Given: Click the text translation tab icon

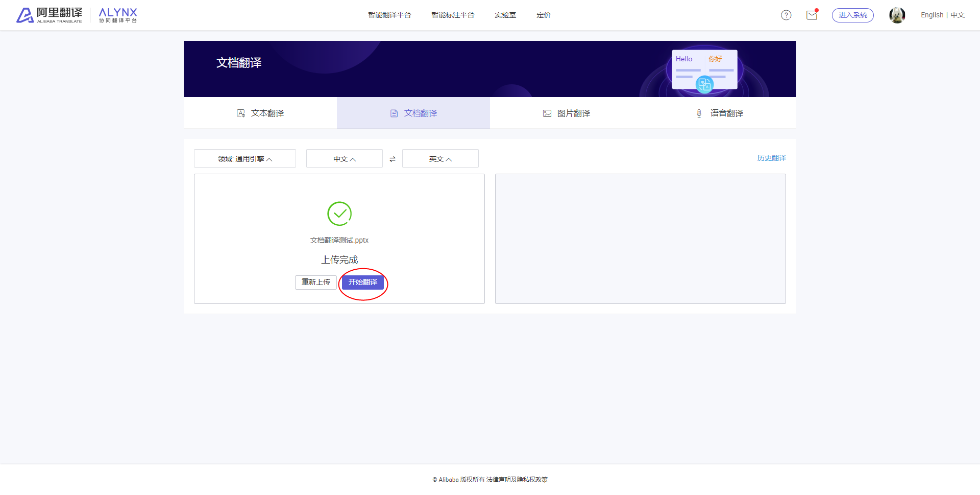Looking at the screenshot, I should click(241, 113).
